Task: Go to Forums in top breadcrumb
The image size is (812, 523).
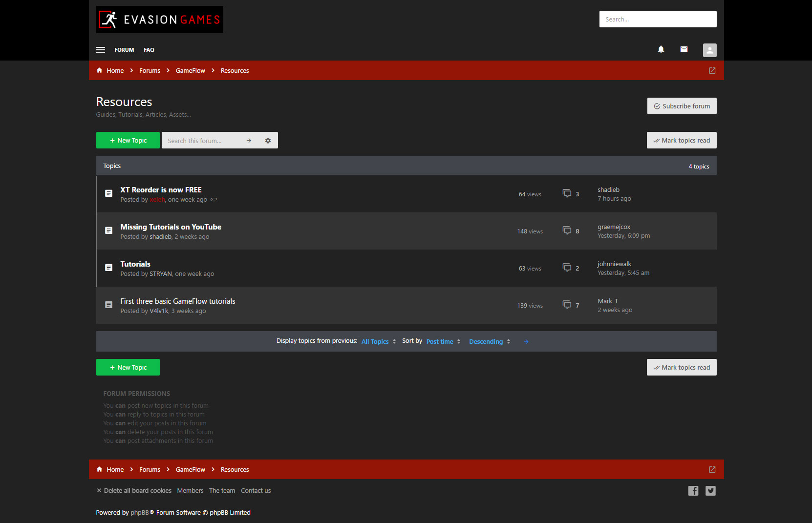Action: tap(150, 71)
